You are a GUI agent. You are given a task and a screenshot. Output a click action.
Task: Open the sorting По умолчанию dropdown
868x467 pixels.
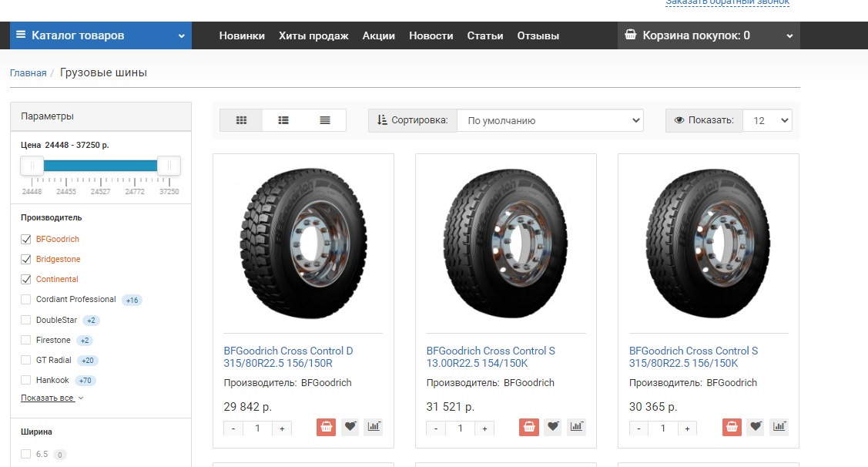(550, 120)
